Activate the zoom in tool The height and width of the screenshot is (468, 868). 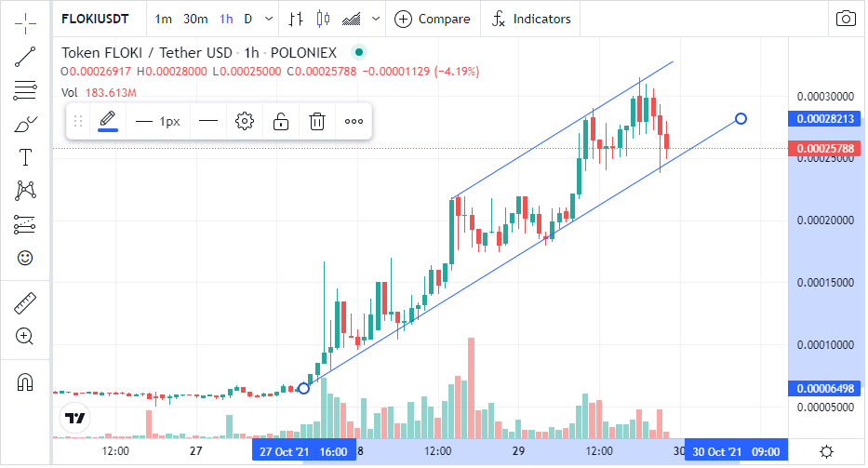click(x=25, y=336)
